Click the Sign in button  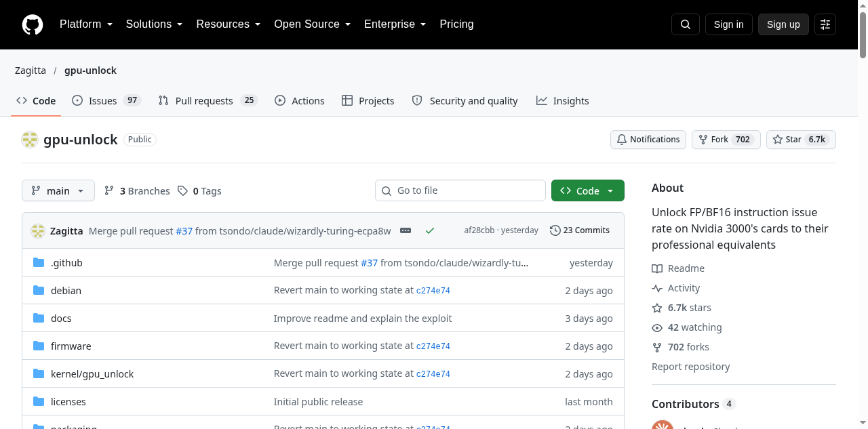click(729, 24)
